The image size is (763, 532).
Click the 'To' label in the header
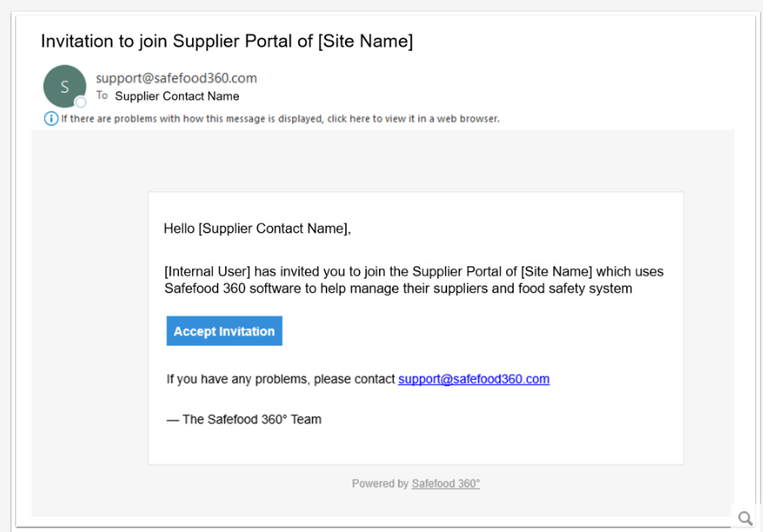click(102, 96)
